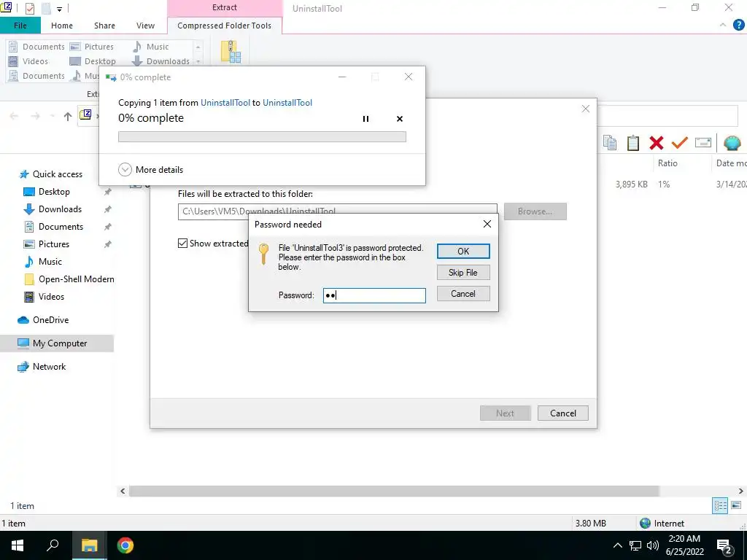Click OK in the Password needed dialog

pyautogui.click(x=463, y=251)
